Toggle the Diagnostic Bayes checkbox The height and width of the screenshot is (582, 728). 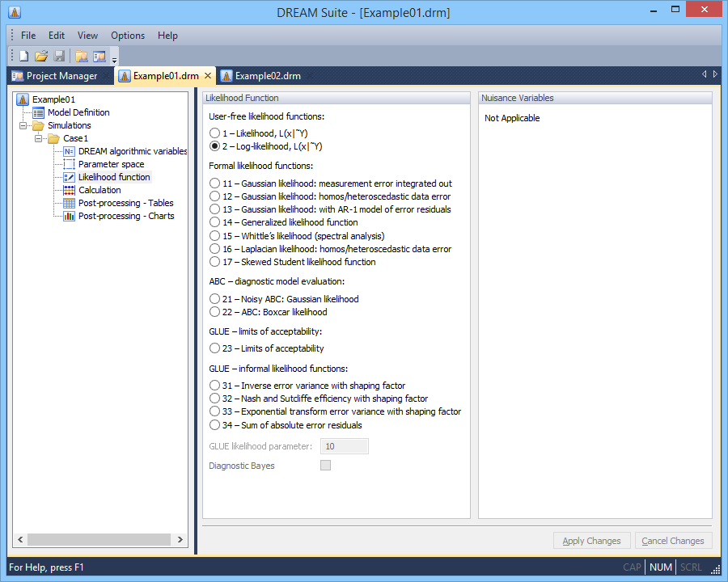(x=325, y=465)
